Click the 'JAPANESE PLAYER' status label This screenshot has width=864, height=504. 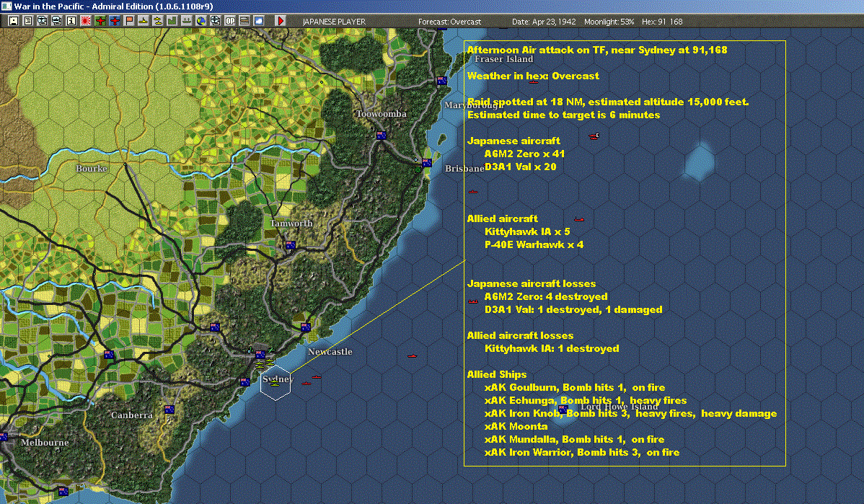pos(334,22)
